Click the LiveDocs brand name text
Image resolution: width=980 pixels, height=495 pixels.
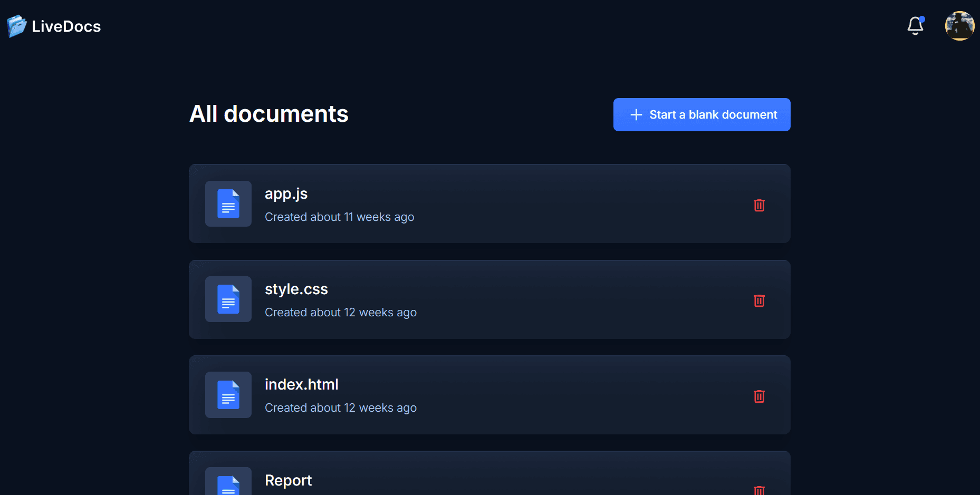click(x=65, y=26)
